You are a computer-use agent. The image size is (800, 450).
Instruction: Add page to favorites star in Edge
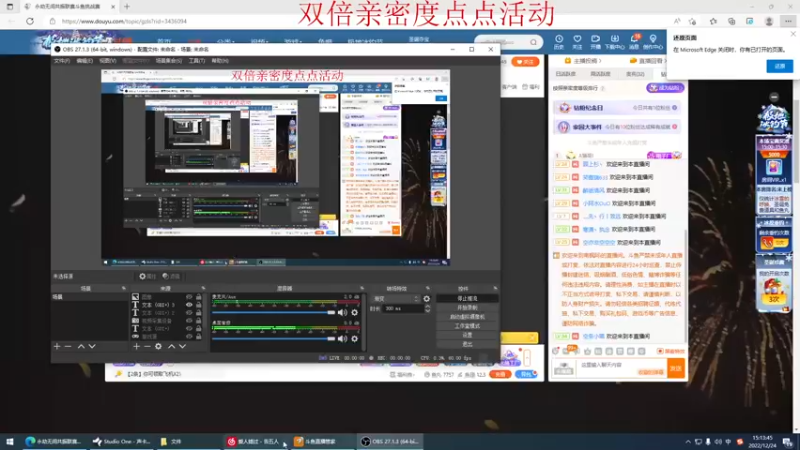[692, 21]
